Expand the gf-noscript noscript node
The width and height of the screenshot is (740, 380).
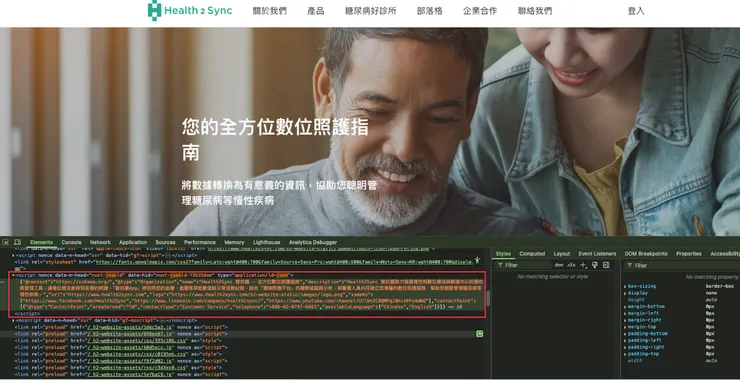pos(13,321)
